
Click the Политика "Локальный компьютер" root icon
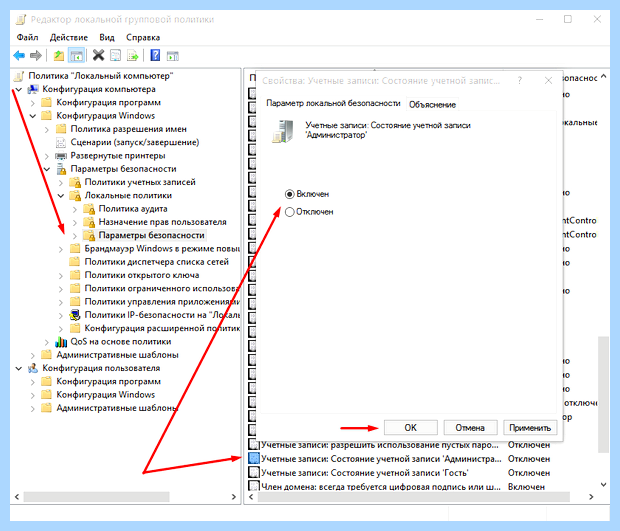tap(19, 76)
